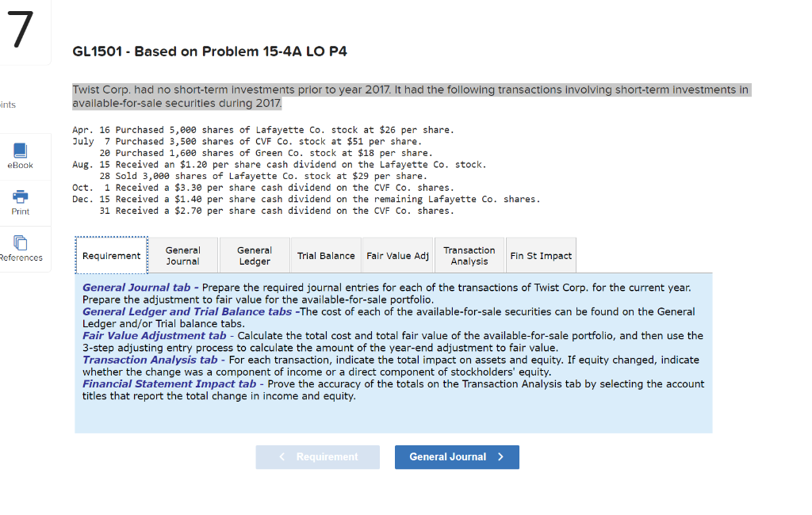The height and width of the screenshot is (515, 812).
Task: Select the Requirement tab
Action: coord(111,256)
